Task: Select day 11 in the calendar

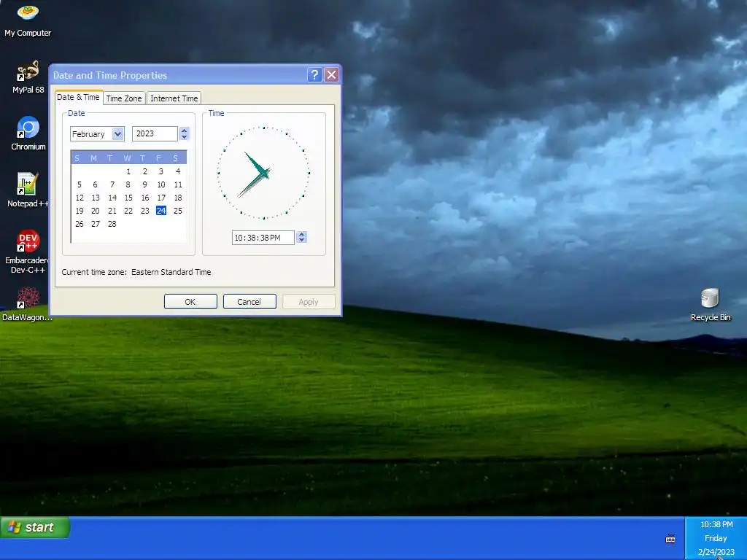Action: [x=178, y=184]
